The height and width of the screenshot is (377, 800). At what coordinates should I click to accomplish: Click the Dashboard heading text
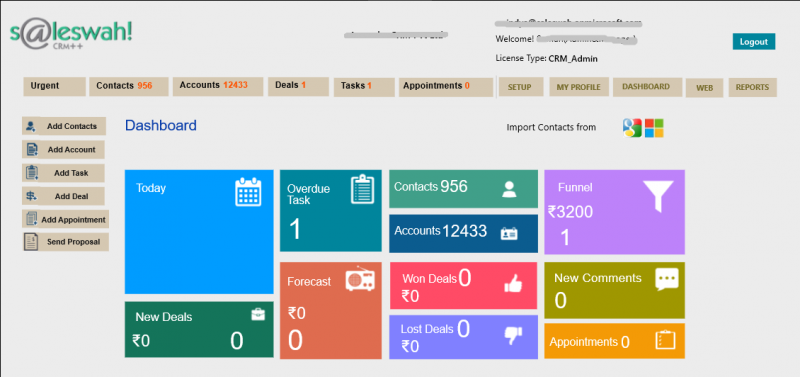point(161,125)
